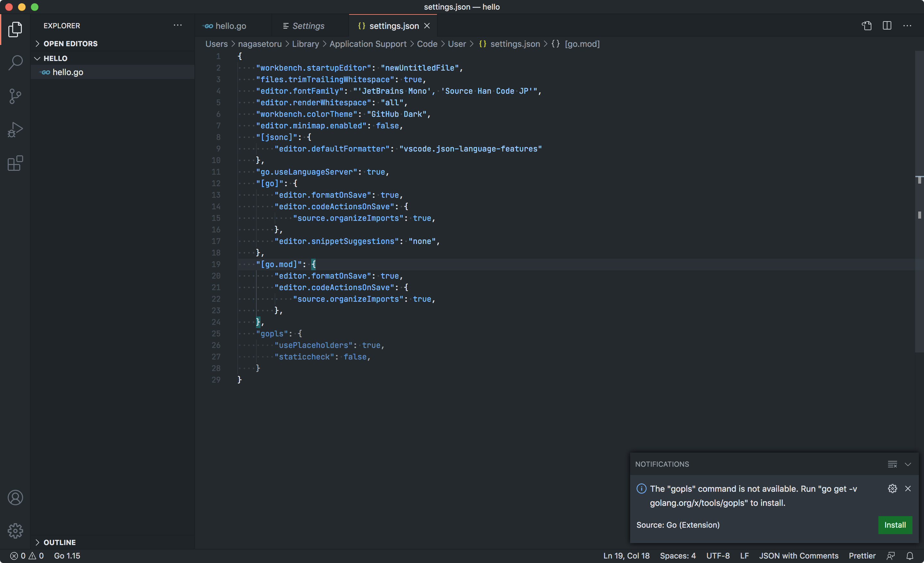
Task: Select hello.go in the Explorer tree
Action: 67,72
